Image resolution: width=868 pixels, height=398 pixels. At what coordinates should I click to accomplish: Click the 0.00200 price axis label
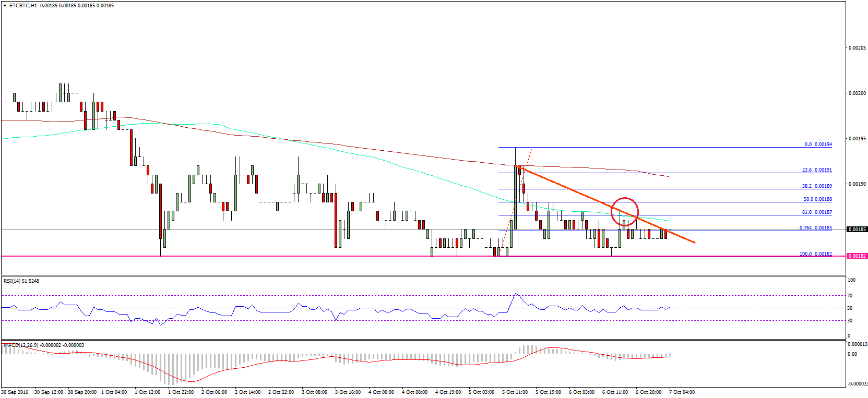click(x=857, y=93)
